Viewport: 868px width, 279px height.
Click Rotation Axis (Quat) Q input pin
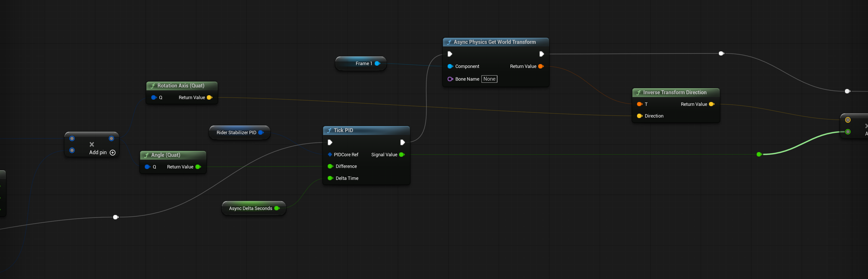click(154, 98)
